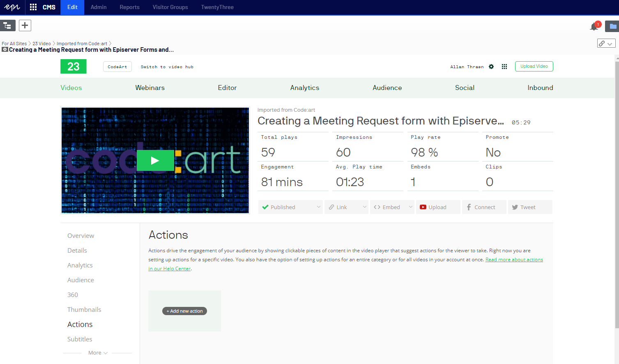Open the Embed dropdown
619x364 pixels.
[x=393, y=207]
